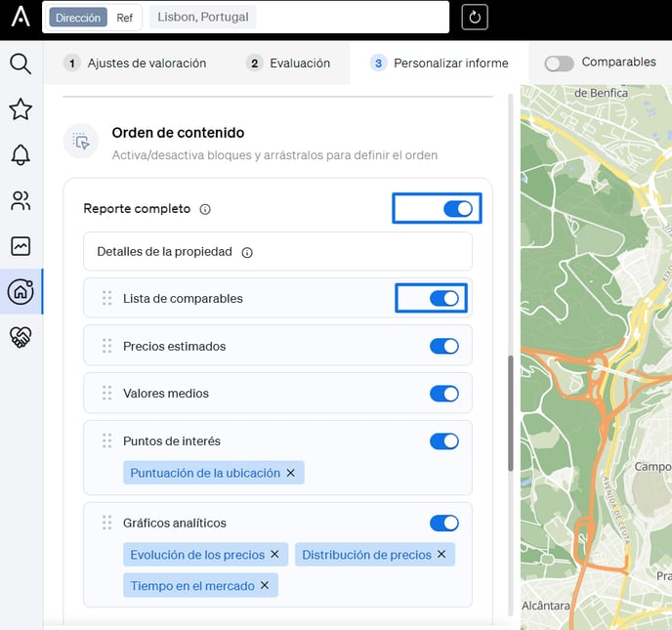
Task: Go to Ajustes de valoración step
Action: point(136,63)
